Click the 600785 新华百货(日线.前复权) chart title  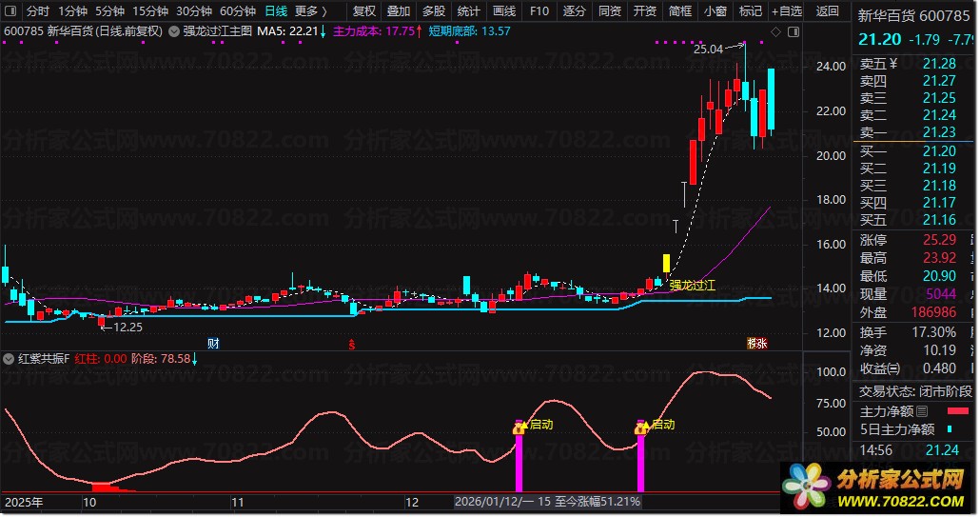point(83,31)
